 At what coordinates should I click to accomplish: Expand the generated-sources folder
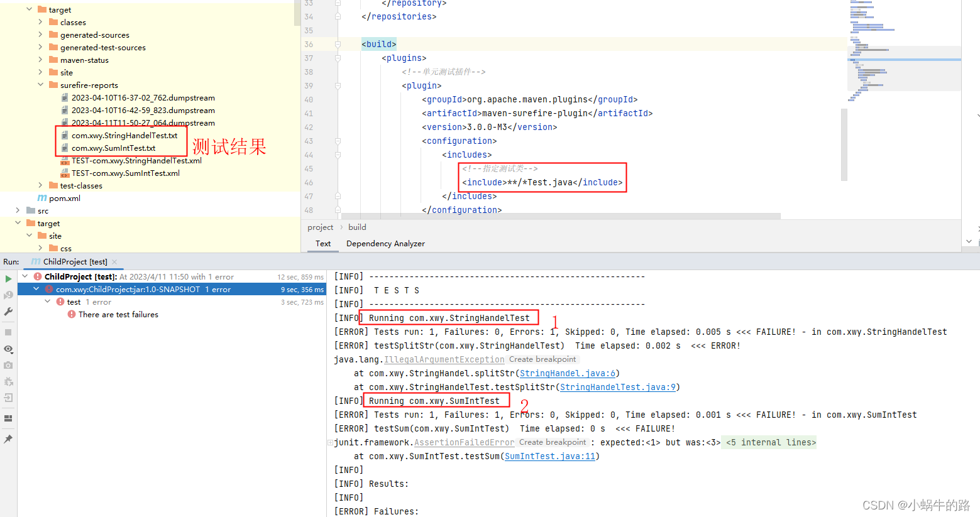pos(40,35)
